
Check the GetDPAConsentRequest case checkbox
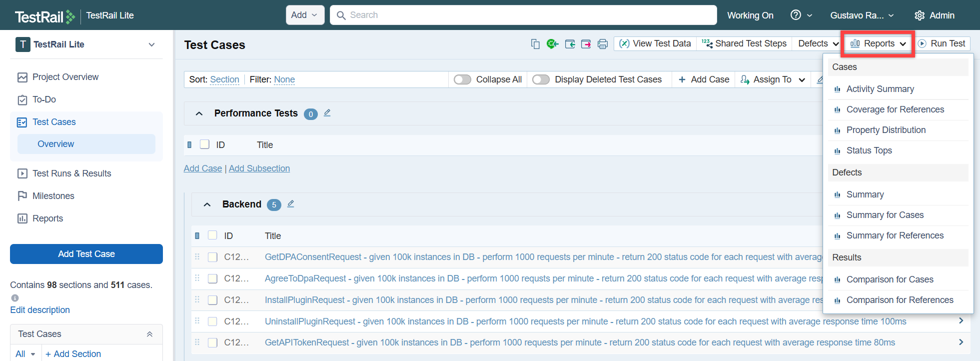[x=213, y=257]
